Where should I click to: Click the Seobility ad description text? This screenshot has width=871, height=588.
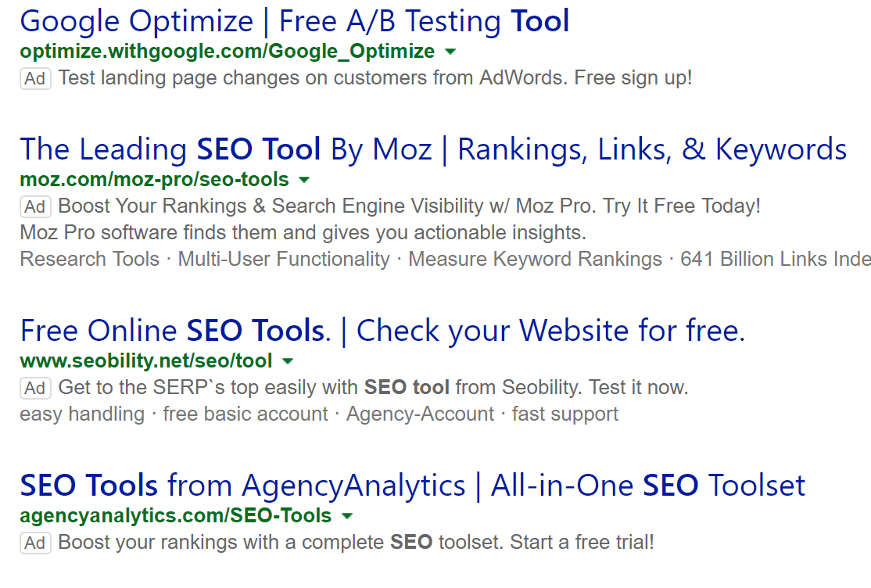pyautogui.click(x=373, y=387)
